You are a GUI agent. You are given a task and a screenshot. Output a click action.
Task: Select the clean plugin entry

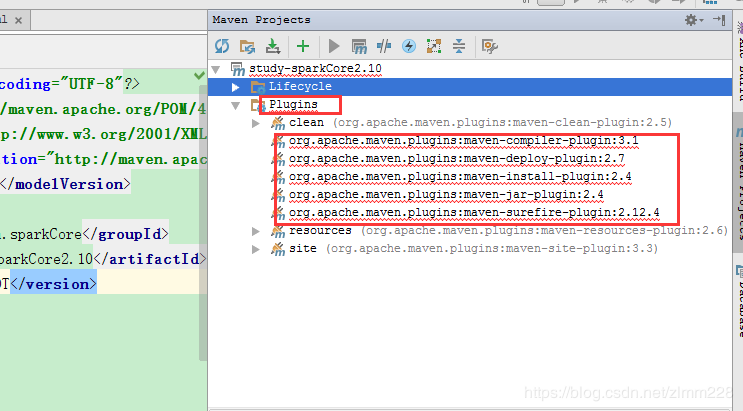click(x=470, y=122)
